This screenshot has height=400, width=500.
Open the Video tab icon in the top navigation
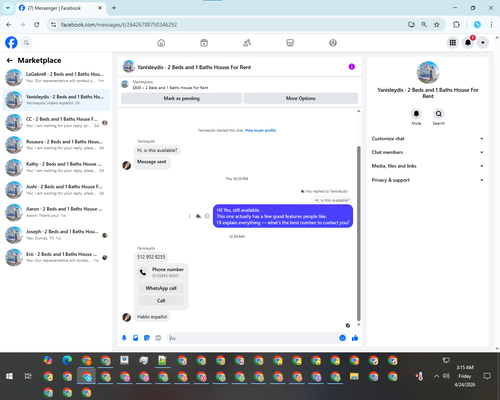click(x=204, y=43)
